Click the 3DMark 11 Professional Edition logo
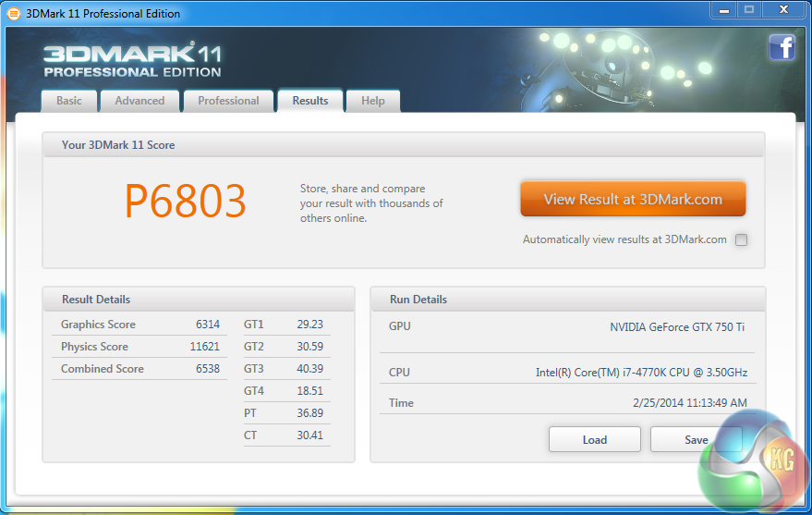This screenshot has width=812, height=515. click(x=133, y=61)
